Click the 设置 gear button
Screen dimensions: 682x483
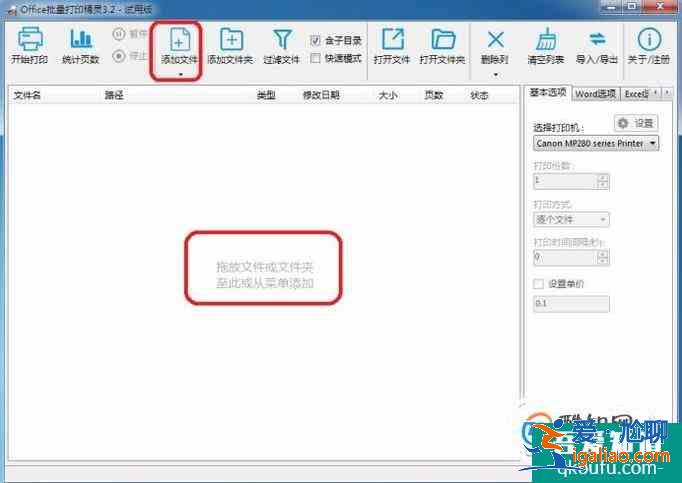tap(636, 123)
